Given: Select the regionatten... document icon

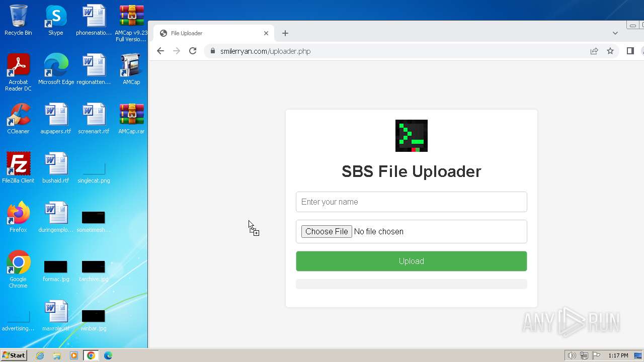Looking at the screenshot, I should click(94, 69).
